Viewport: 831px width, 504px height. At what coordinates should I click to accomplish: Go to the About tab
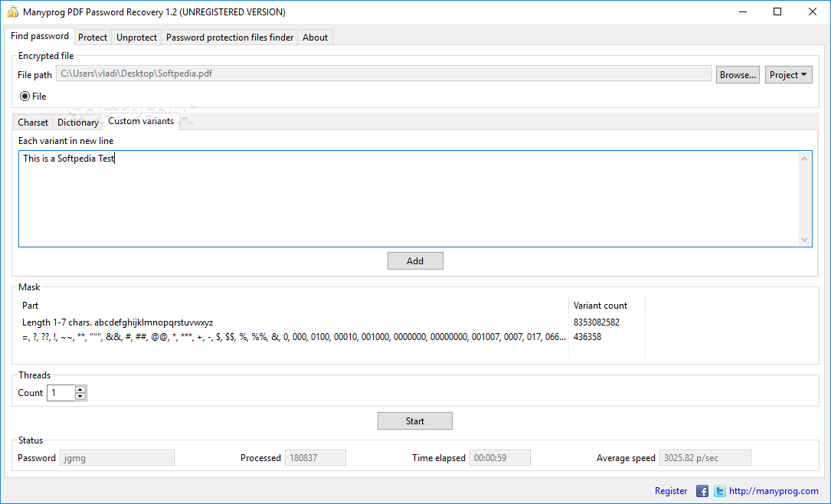pos(316,37)
